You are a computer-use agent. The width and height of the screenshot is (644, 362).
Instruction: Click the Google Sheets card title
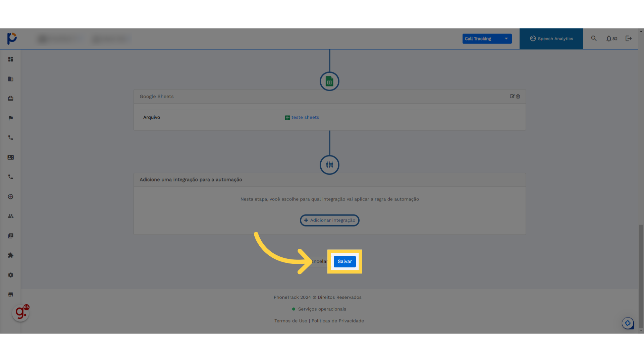click(157, 97)
